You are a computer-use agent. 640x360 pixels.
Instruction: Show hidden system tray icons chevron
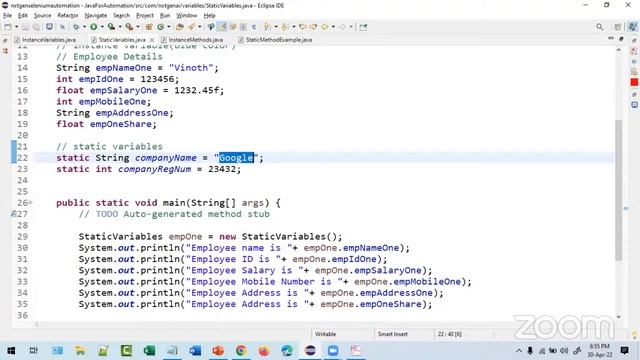(x=519, y=351)
